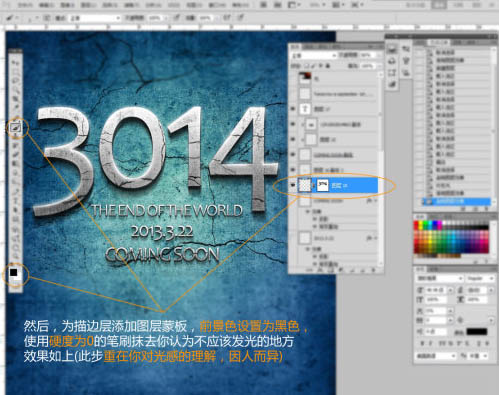Open language dropdown at bottom of Character panel
Image resolution: width=499 pixels, height=395 pixels.
436,356
